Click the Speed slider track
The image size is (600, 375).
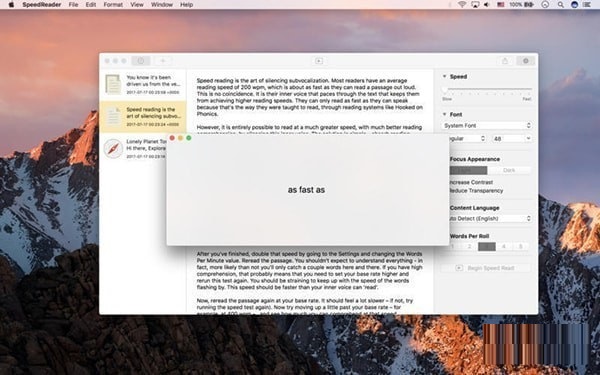[x=488, y=89]
